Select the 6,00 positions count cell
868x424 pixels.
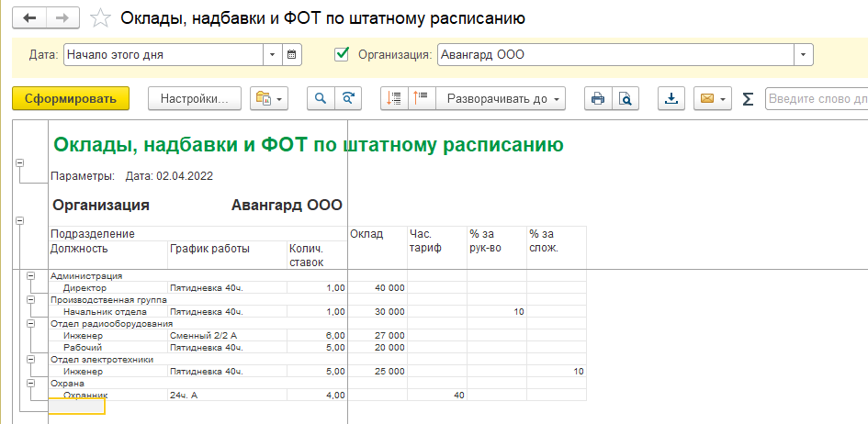pyautogui.click(x=317, y=336)
